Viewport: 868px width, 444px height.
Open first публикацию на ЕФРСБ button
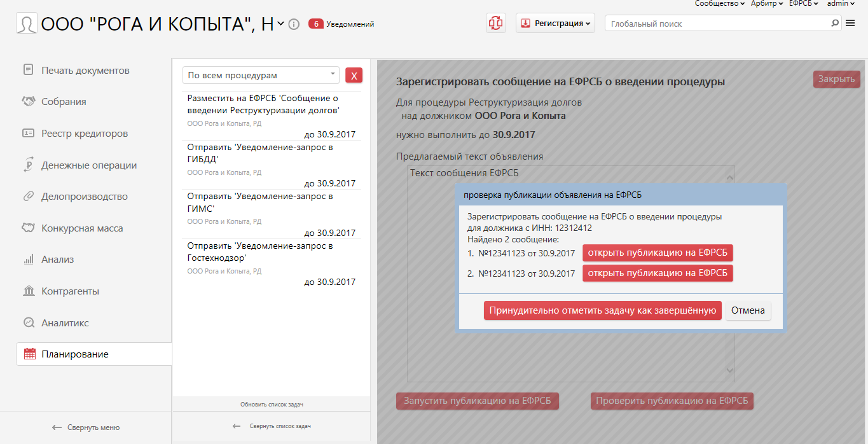[658, 253]
